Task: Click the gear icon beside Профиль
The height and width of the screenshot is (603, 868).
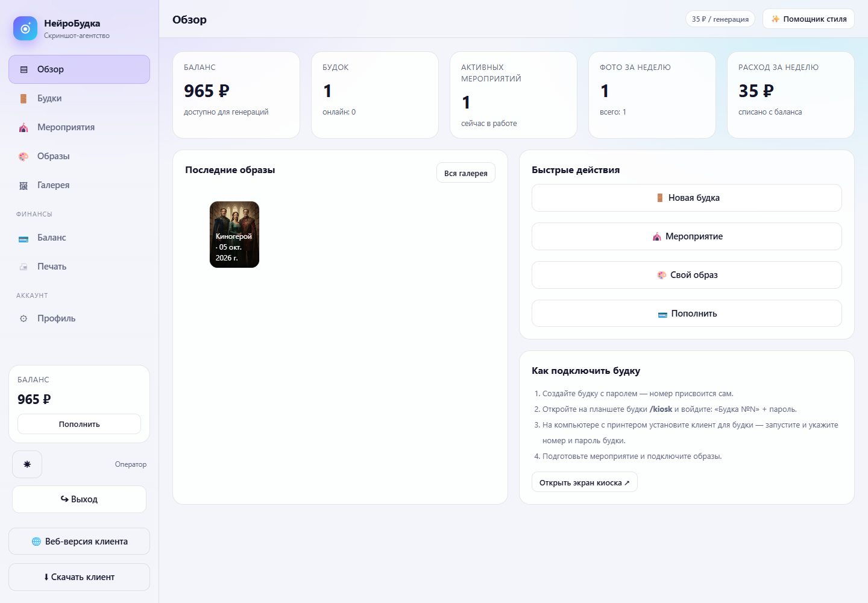Action: pyautogui.click(x=24, y=318)
